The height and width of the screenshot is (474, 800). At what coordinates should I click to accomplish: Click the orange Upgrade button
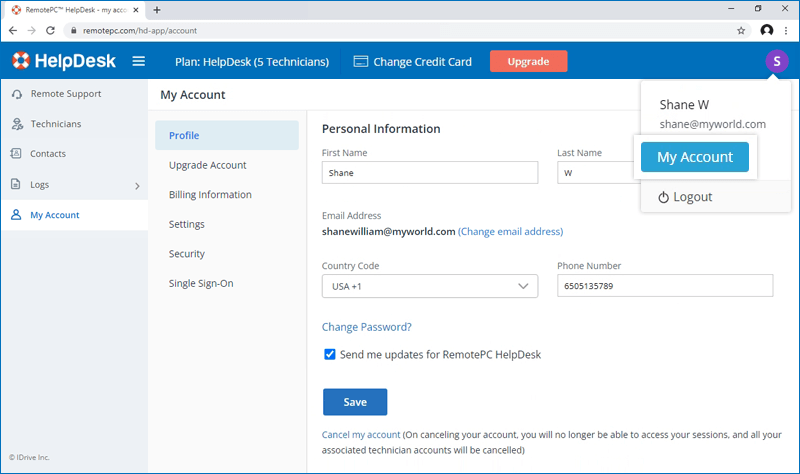[x=528, y=62]
